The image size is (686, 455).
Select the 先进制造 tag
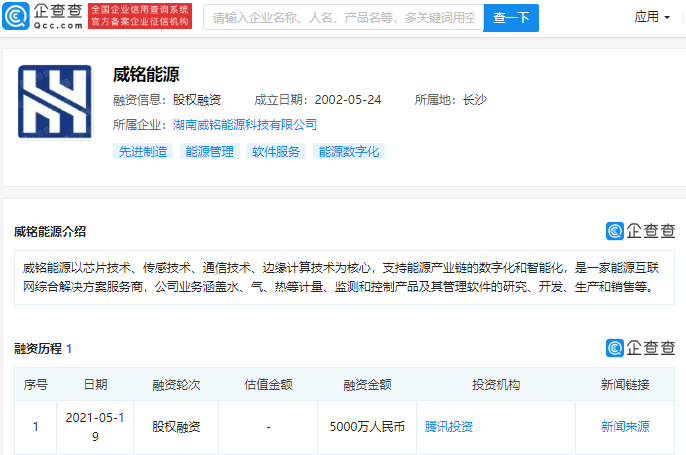pos(143,151)
